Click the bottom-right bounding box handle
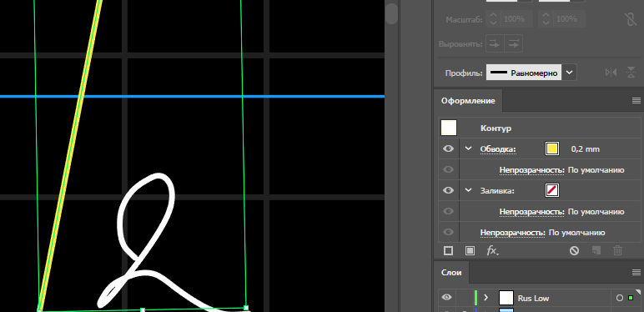 246,308
